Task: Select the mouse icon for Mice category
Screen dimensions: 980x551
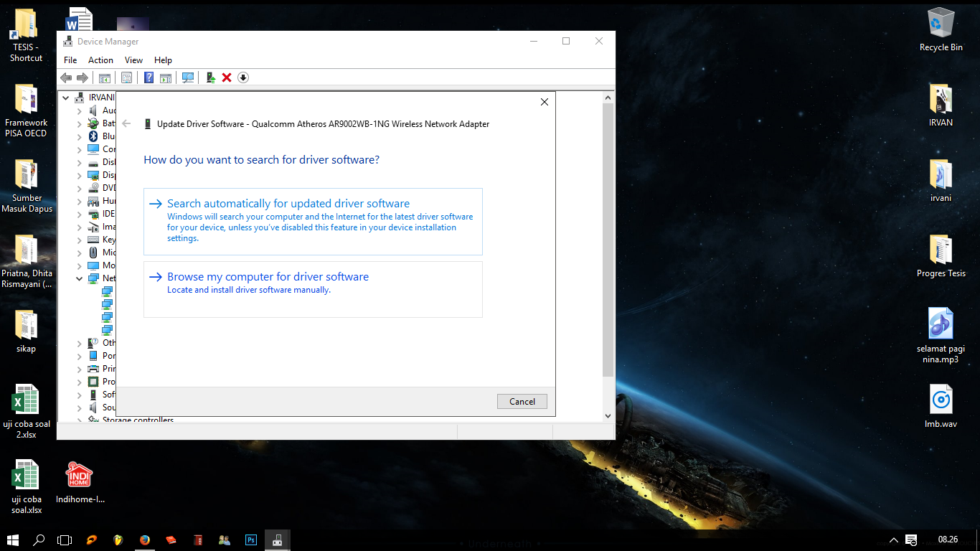Action: [x=93, y=253]
